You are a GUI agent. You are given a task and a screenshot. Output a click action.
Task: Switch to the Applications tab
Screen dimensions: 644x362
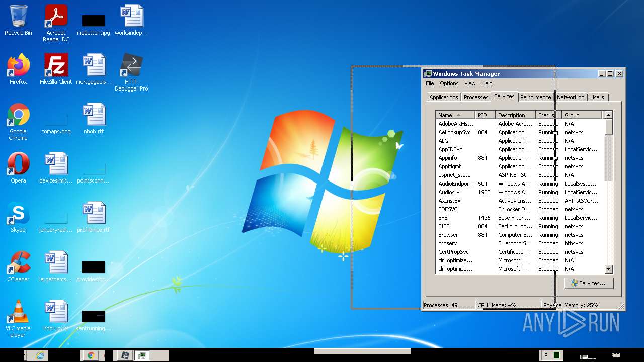(x=444, y=97)
